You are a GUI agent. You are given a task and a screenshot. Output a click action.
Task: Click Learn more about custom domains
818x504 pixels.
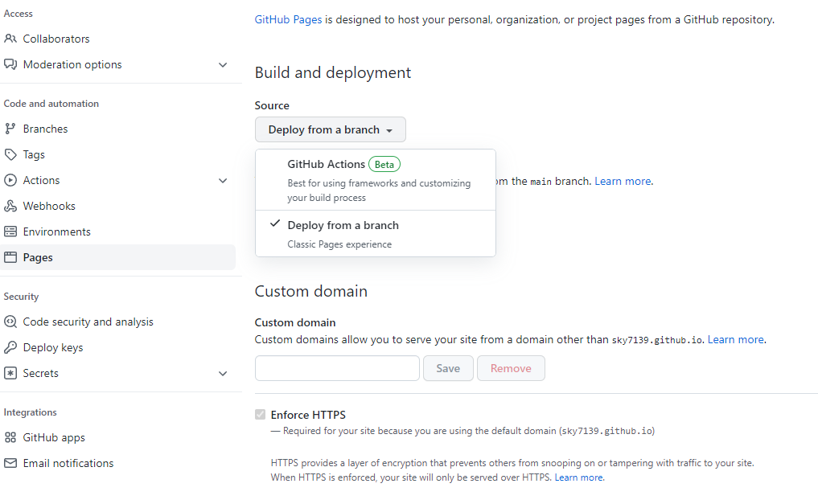click(736, 340)
